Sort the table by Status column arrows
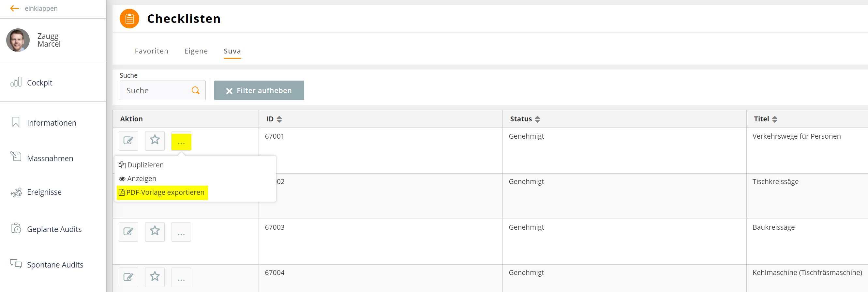This screenshot has height=292, width=868. 537,119
